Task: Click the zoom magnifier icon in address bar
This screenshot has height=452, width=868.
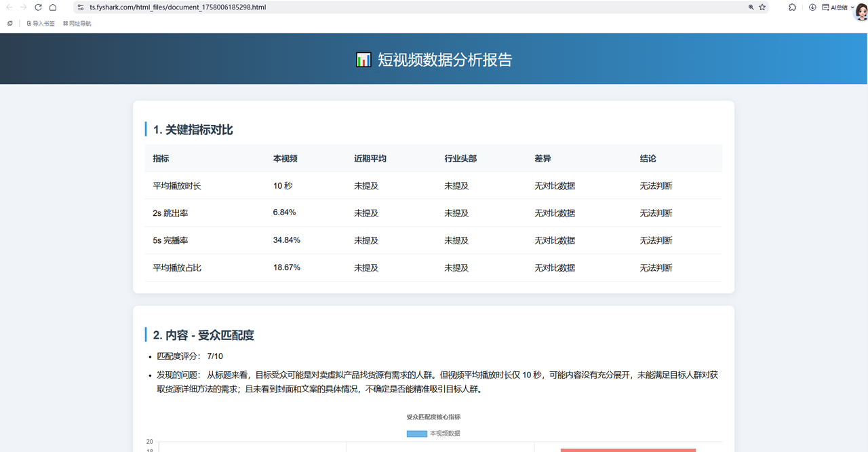Action: [751, 7]
